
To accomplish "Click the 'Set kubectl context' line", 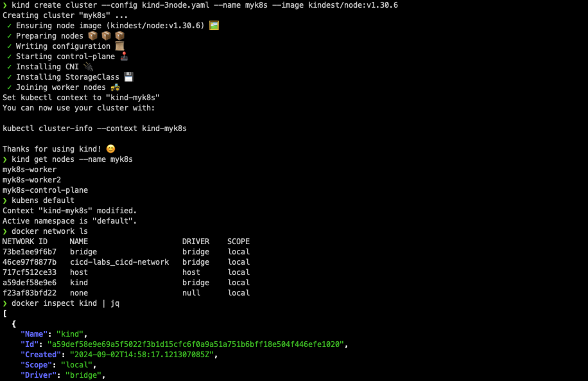I will click(81, 98).
